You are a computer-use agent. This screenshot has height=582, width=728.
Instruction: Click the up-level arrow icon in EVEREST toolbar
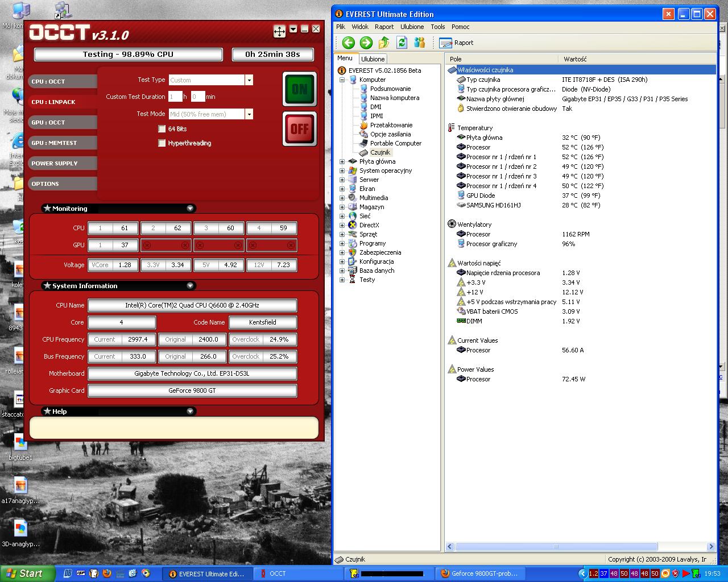click(384, 43)
